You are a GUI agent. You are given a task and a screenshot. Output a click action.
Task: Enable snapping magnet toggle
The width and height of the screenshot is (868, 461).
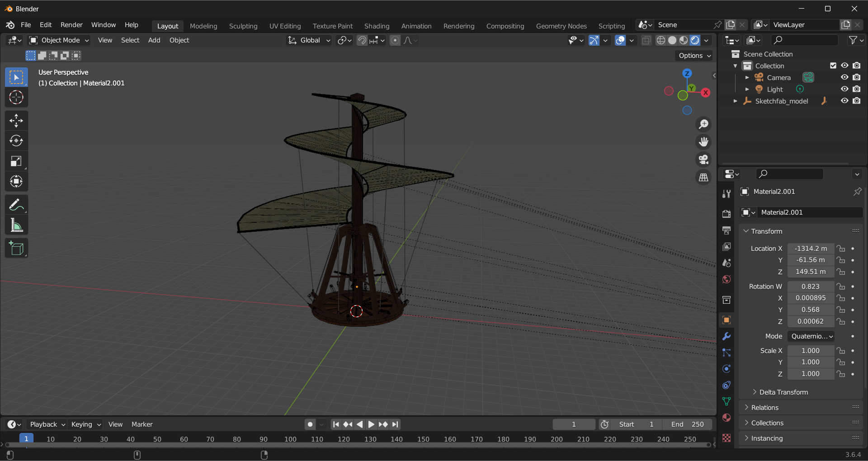click(362, 40)
